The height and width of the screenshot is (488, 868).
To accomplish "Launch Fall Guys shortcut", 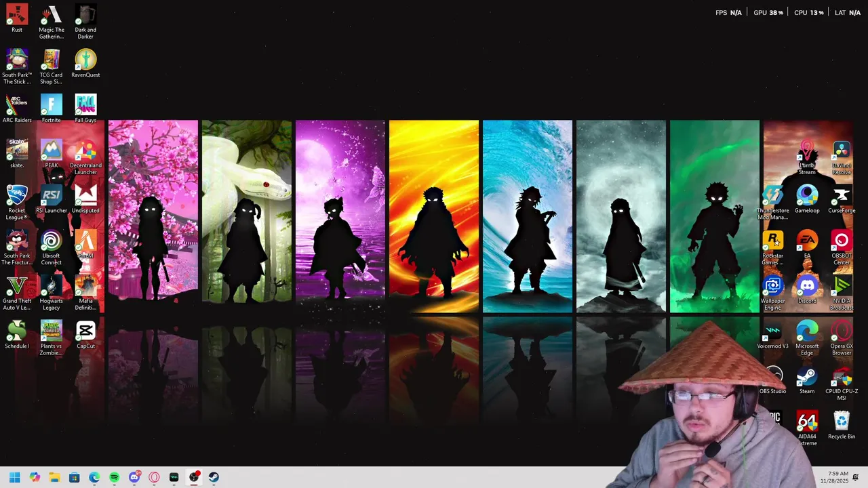I will coord(85,109).
